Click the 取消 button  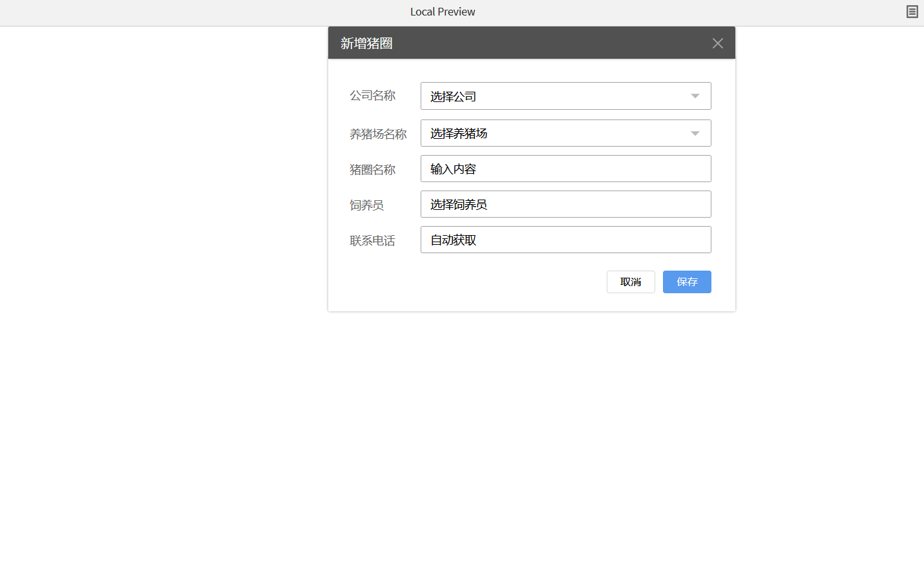(631, 282)
